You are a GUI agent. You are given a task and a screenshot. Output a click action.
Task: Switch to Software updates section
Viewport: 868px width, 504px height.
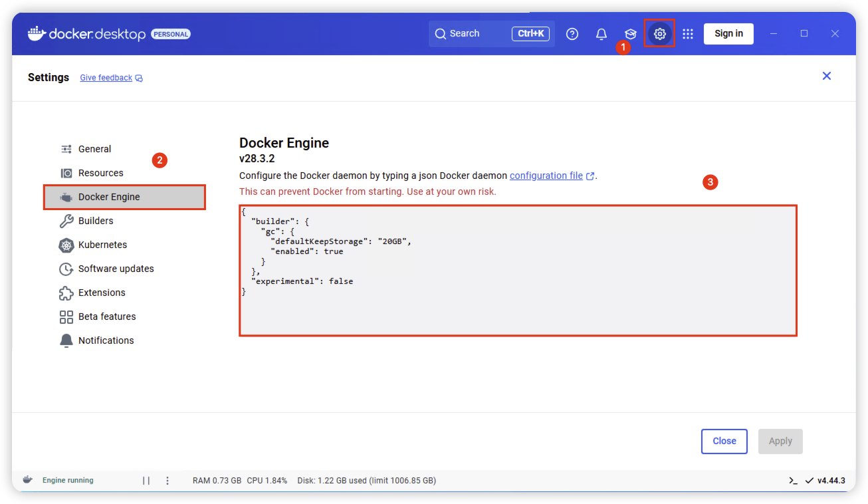[x=116, y=269]
